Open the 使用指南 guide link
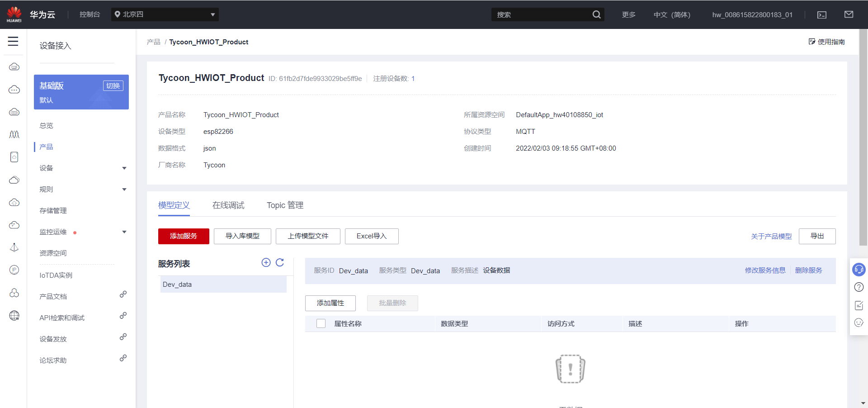868x408 pixels. [x=827, y=42]
